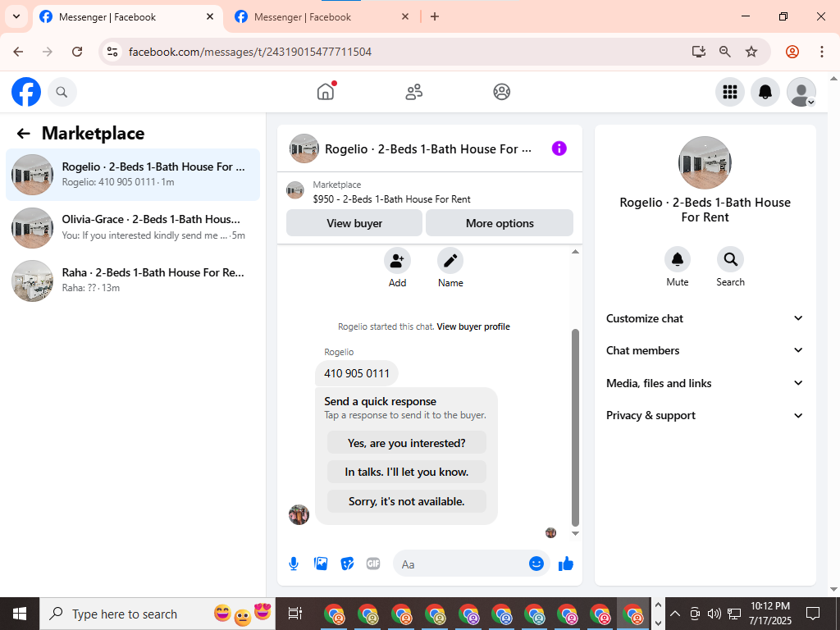Bookmark this page star icon

[751, 52]
